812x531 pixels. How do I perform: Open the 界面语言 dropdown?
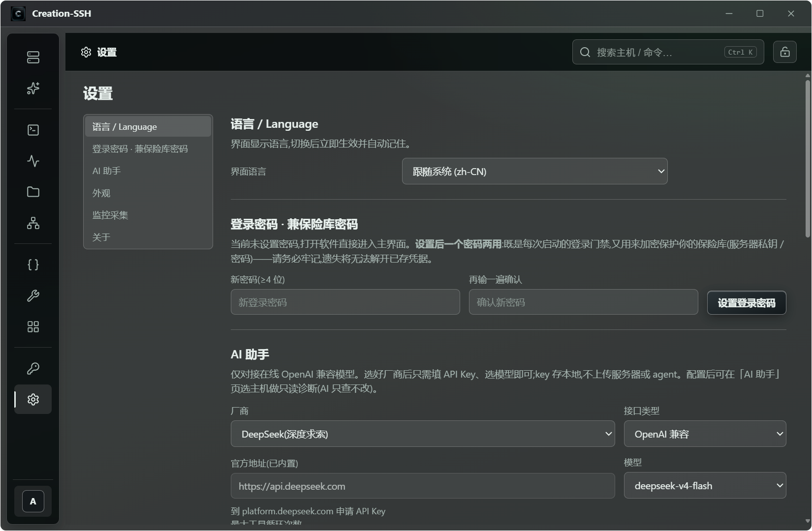(x=534, y=171)
